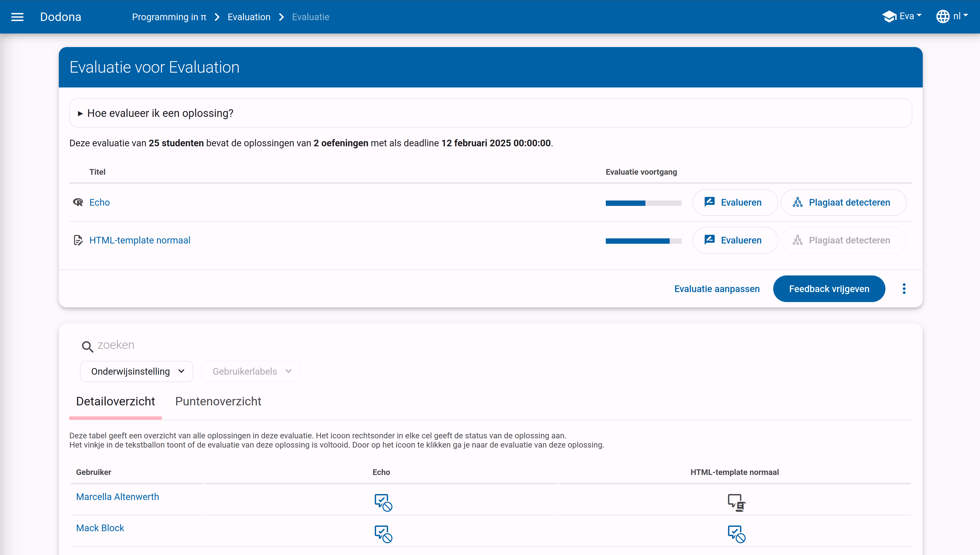Open the Gebruikerlabels filter dropdown
The width and height of the screenshot is (980, 555).
250,371
